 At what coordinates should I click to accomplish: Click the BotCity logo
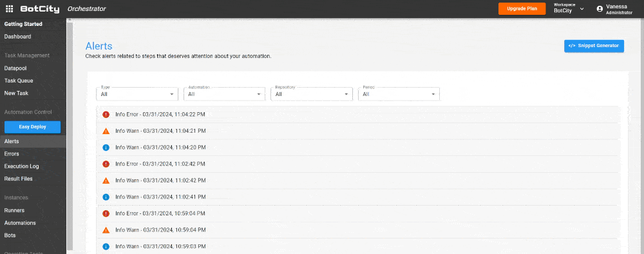pyautogui.click(x=40, y=9)
